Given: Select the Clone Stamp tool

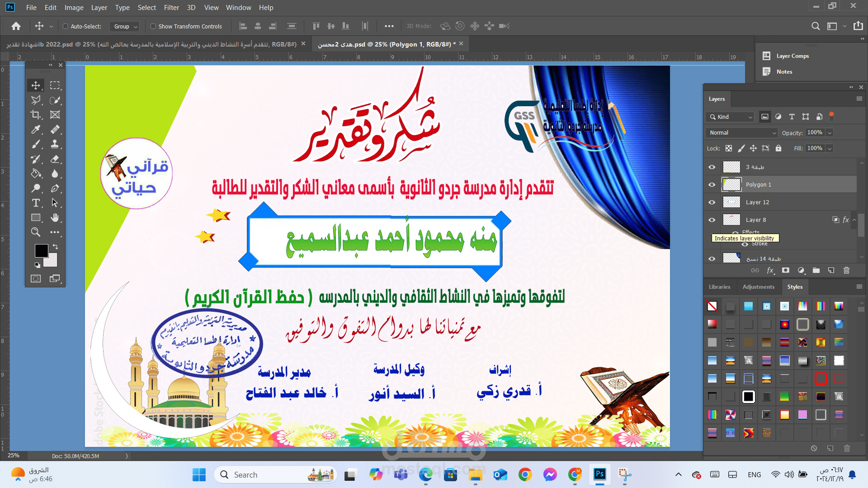Looking at the screenshot, I should point(55,144).
